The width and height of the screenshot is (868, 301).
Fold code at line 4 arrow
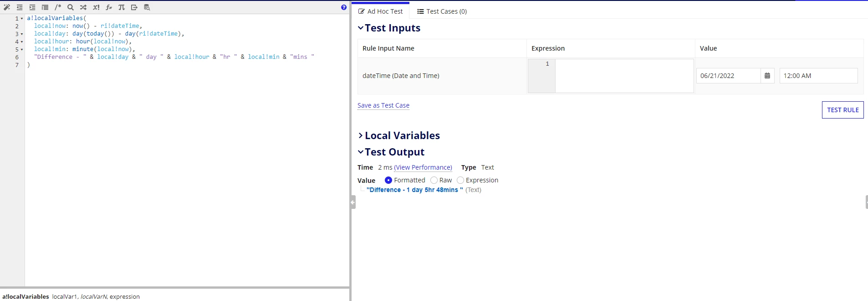22,42
